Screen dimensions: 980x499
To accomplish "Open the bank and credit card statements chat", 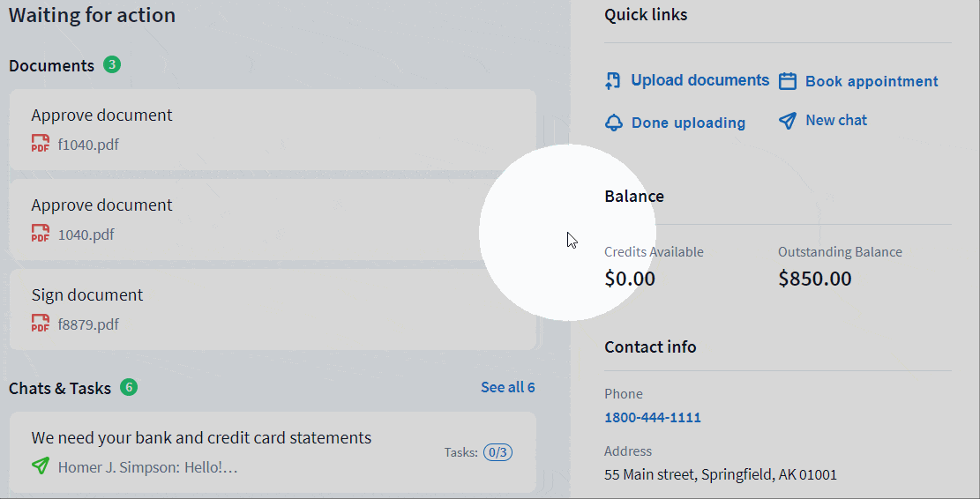I will [201, 438].
